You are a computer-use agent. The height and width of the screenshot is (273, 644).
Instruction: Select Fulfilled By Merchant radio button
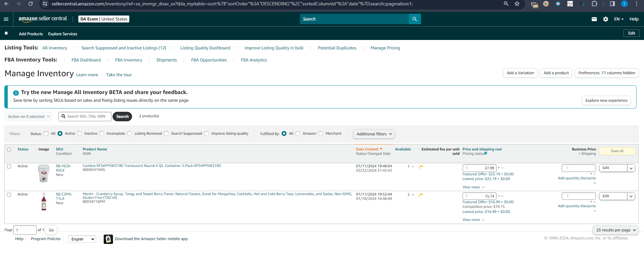click(321, 134)
